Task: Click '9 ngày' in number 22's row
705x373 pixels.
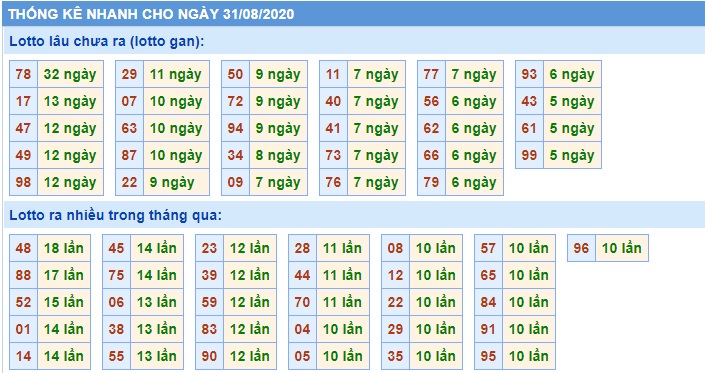Action: tap(177, 182)
